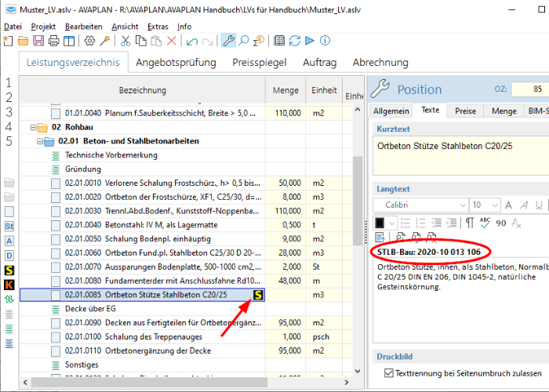Open the font size 10 dropdown
Screen dimensions: 549x392
495,205
